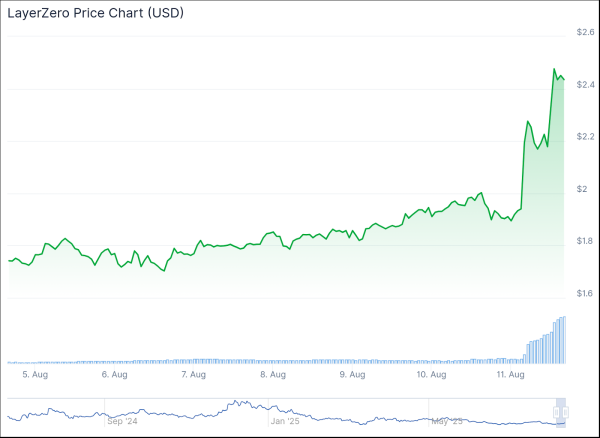
Task: Click the $2.6 price axis label
Action: (583, 33)
